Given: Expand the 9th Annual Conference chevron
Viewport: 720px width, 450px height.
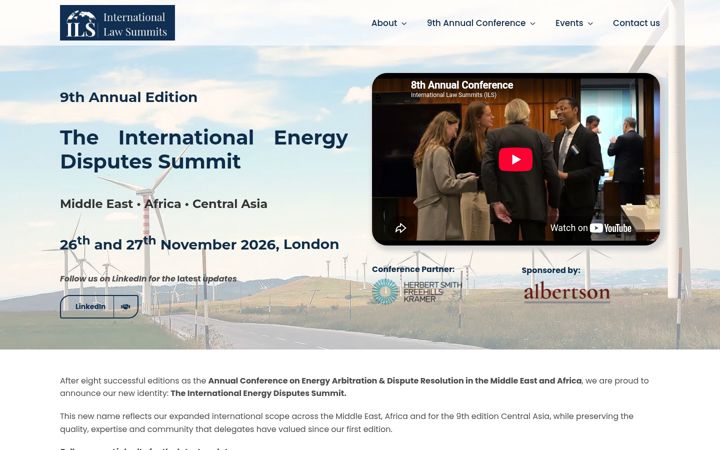Looking at the screenshot, I should click(x=533, y=23).
